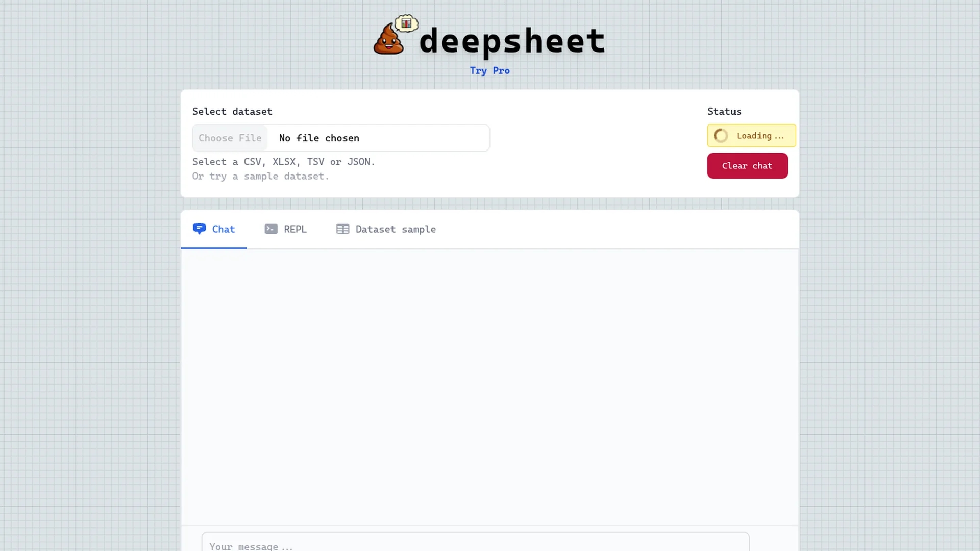Viewport: 980px width, 551px height.
Task: Click the Loading status indicator text
Action: pyautogui.click(x=760, y=136)
